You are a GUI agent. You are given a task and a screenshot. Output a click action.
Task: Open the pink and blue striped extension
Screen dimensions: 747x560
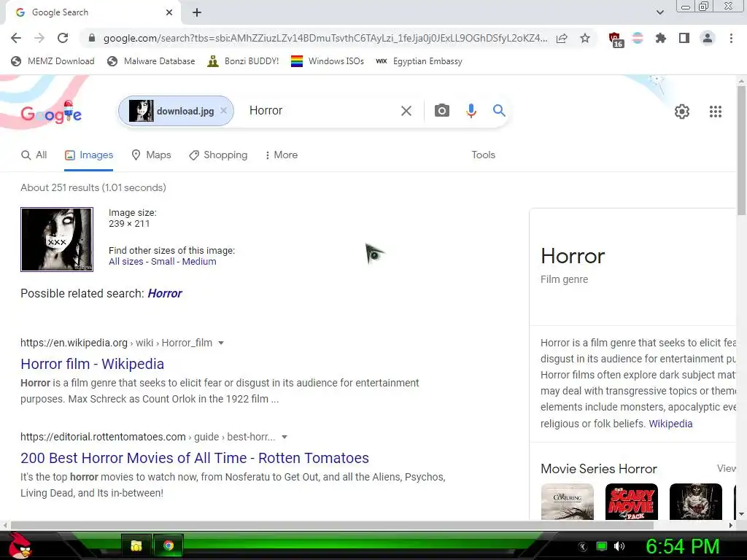tap(638, 38)
